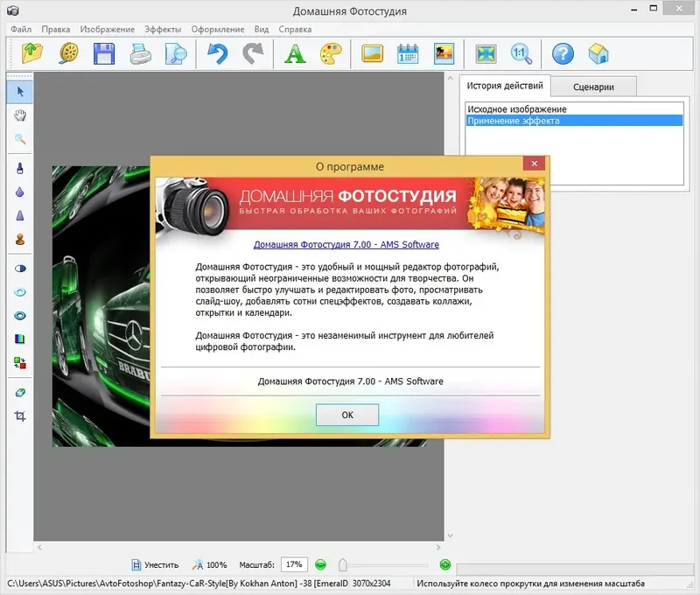Select the zoom magnifier tool in the sidebar
700x595 pixels.
20,139
